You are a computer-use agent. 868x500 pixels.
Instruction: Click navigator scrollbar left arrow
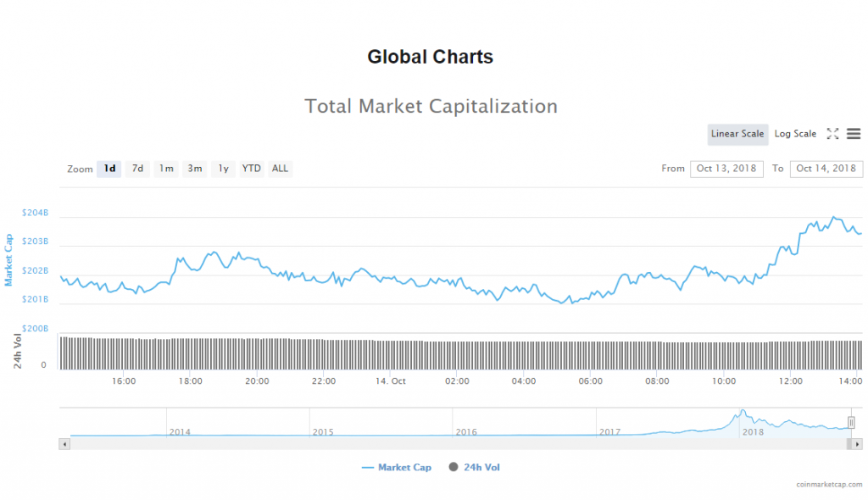point(64,443)
